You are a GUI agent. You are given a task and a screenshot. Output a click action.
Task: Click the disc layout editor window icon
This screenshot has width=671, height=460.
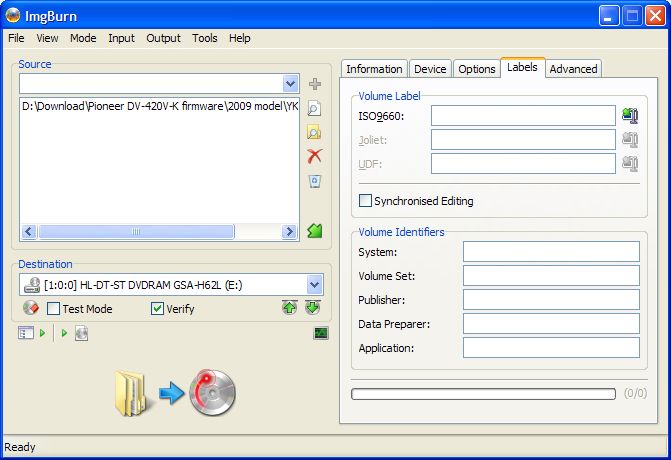click(26, 332)
